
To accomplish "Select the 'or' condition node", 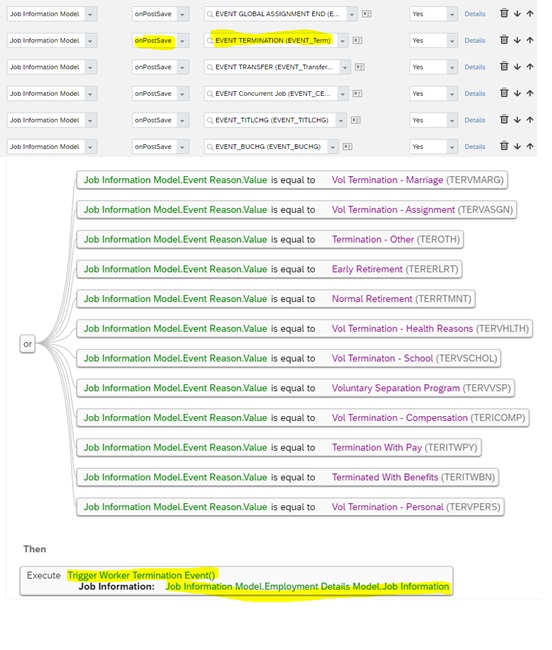I will tap(28, 344).
